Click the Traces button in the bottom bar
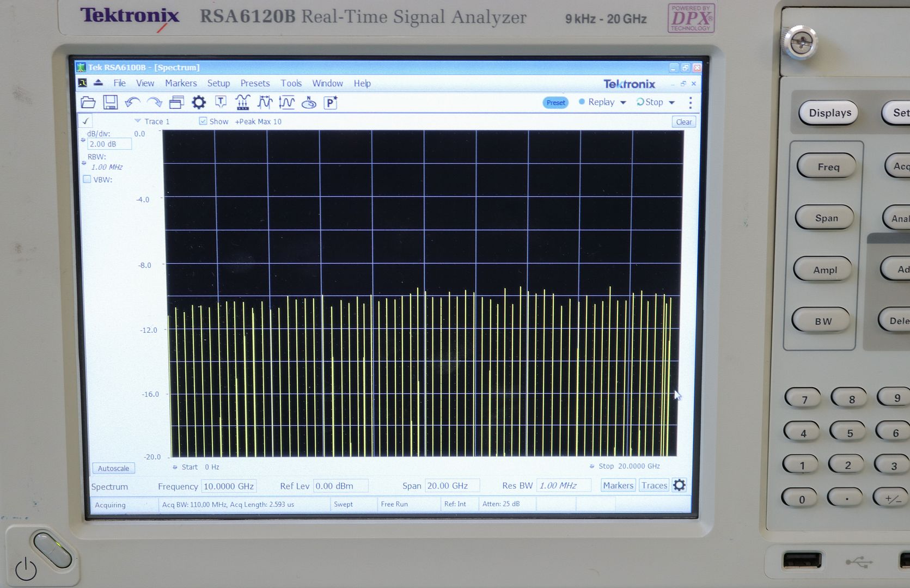The width and height of the screenshot is (910, 588). (654, 485)
